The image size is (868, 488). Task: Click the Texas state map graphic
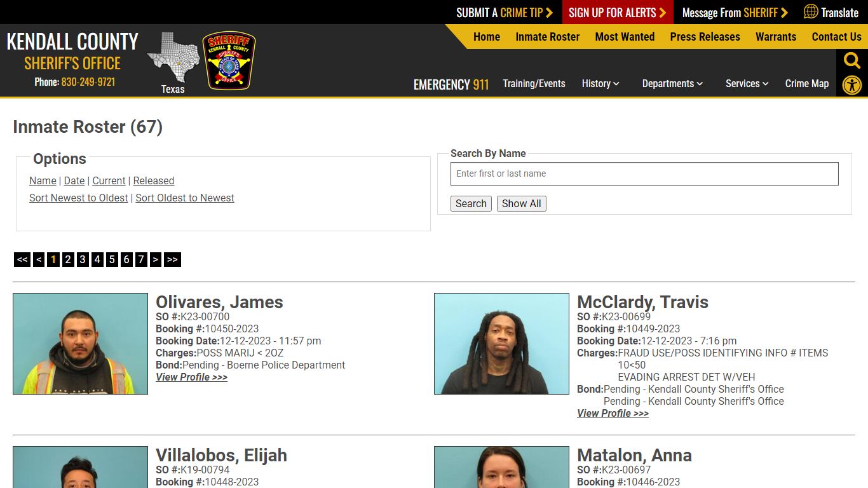[173, 57]
